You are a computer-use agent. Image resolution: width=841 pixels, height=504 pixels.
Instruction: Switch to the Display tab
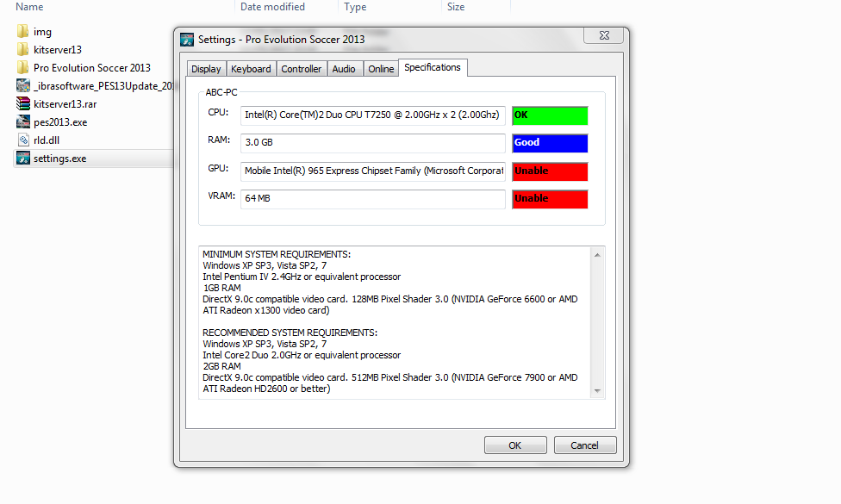point(206,69)
